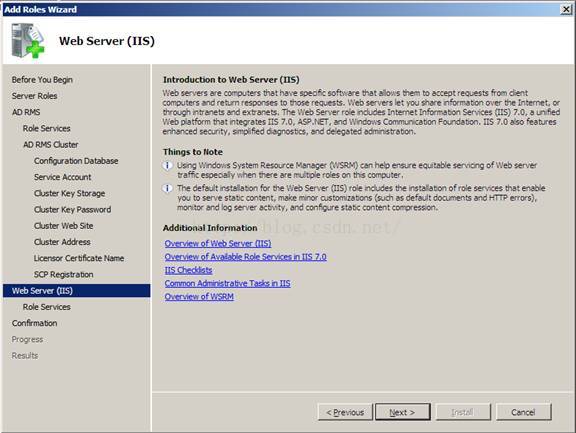Go back with the Previous button
This screenshot has width=576, height=433.
click(345, 412)
